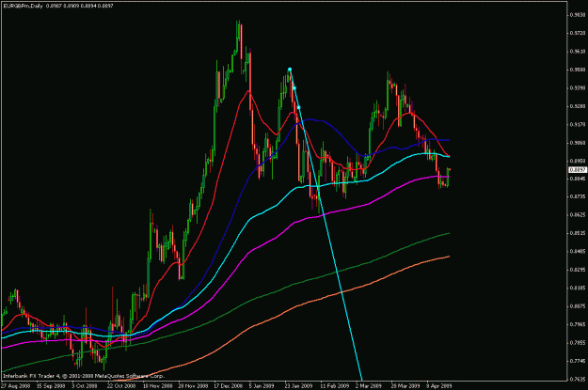Image resolution: width=588 pixels, height=390 pixels.
Task: Click the 11 Feb 2009 date label
Action: [x=335, y=385]
